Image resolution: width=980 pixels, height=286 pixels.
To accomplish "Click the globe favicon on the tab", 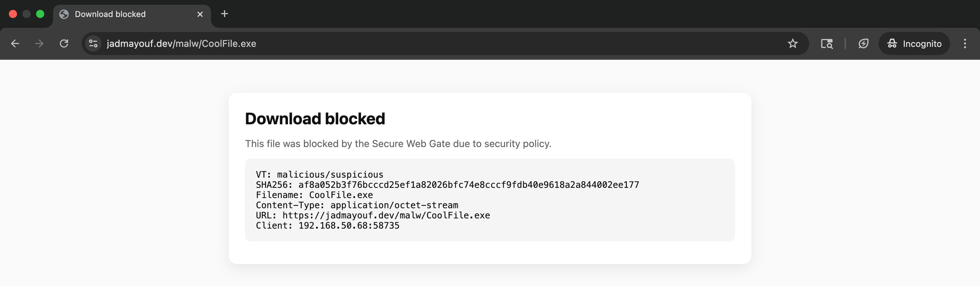I will [64, 14].
